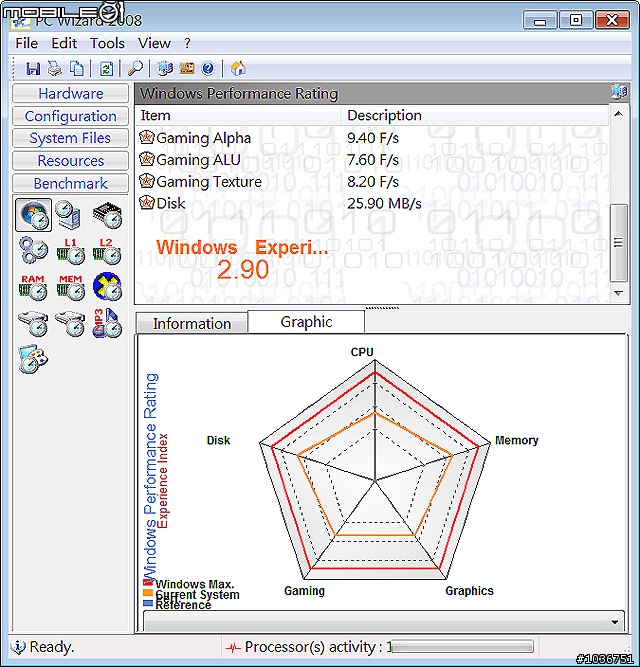Screen dimensions: 640x667
Task: Select the Gaming Alpha row text
Action: click(x=204, y=138)
